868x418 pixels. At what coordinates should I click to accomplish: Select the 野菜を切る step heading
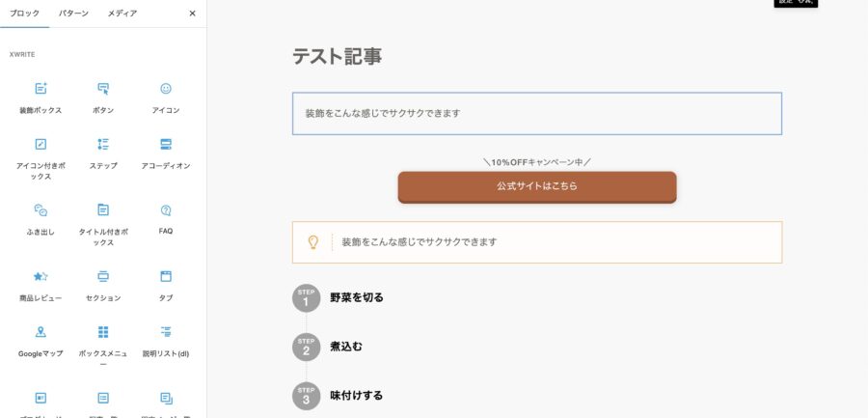[357, 297]
